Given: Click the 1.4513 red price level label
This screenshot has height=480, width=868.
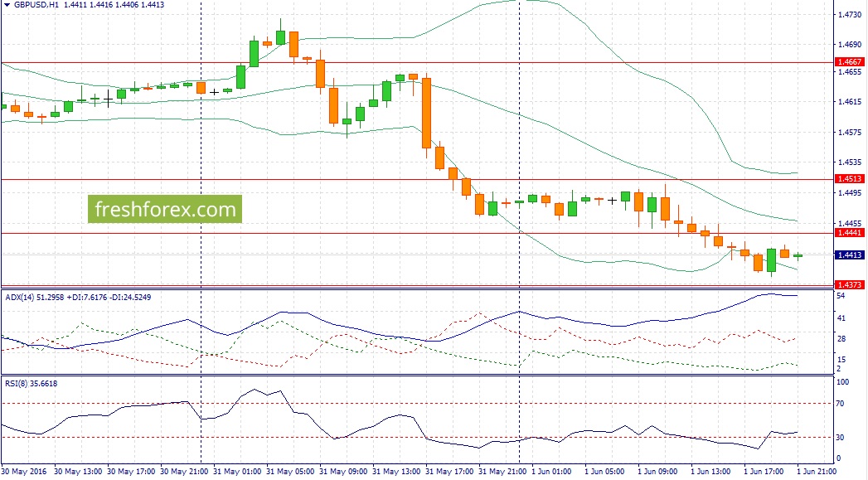Looking at the screenshot, I should click(849, 179).
